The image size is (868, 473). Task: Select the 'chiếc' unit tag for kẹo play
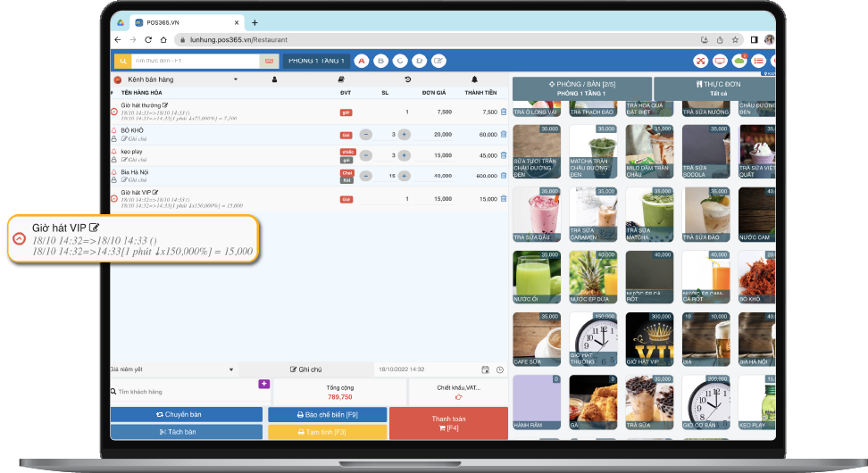coord(347,152)
